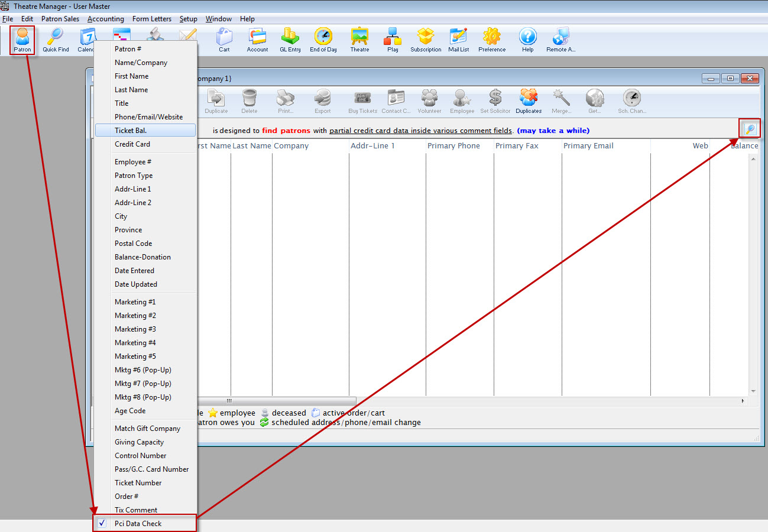Click the Get icon in patron toolbar
768x532 pixels.
click(x=595, y=102)
